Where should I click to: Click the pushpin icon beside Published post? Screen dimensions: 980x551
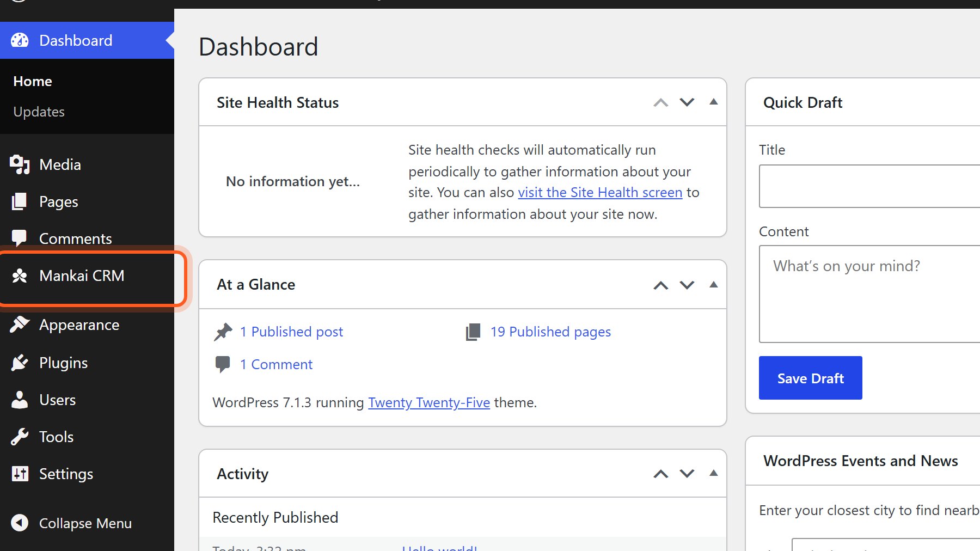point(223,332)
